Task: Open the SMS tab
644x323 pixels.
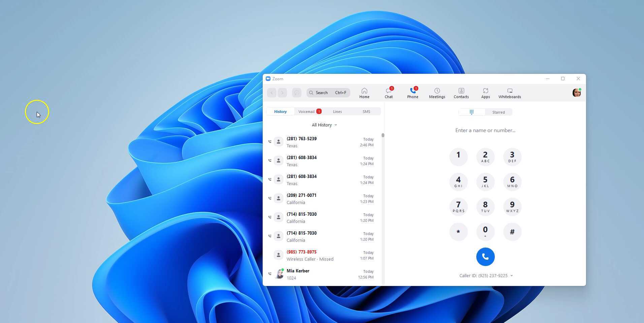Action: point(366,111)
